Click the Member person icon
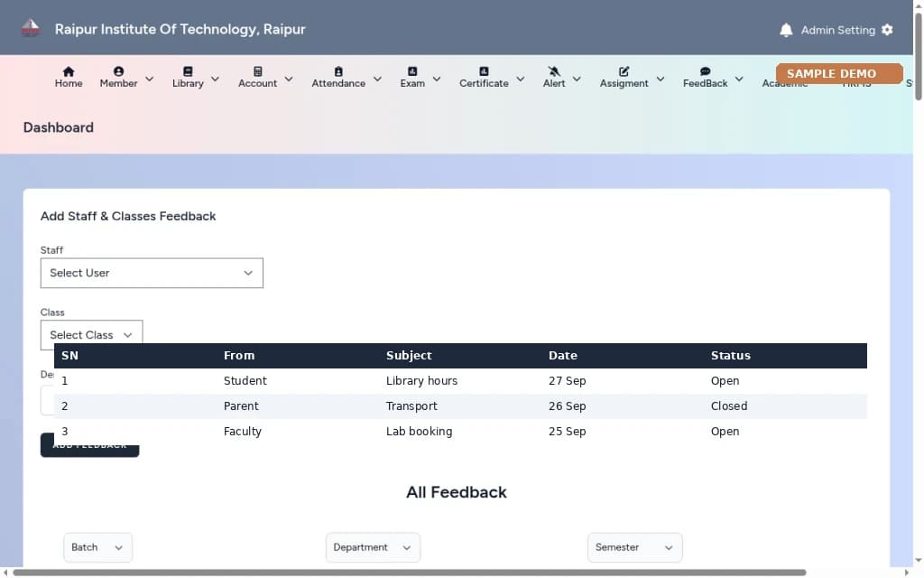924x578 pixels. [x=118, y=71]
